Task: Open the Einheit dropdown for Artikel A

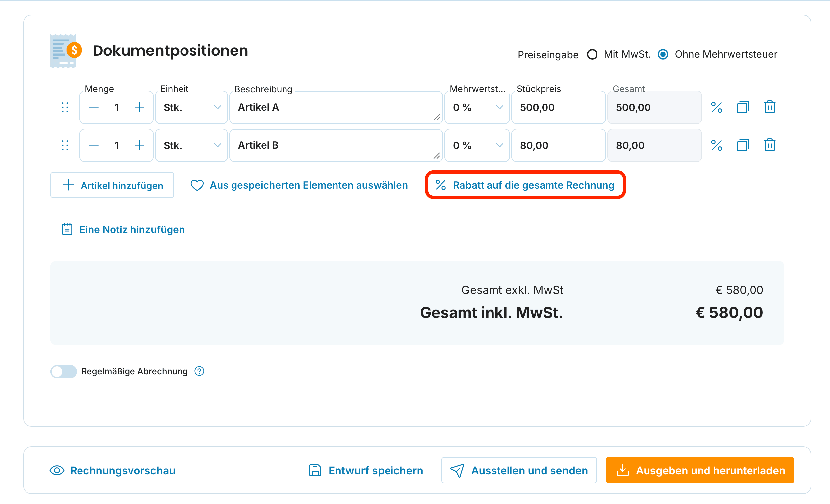Action: [x=191, y=108]
